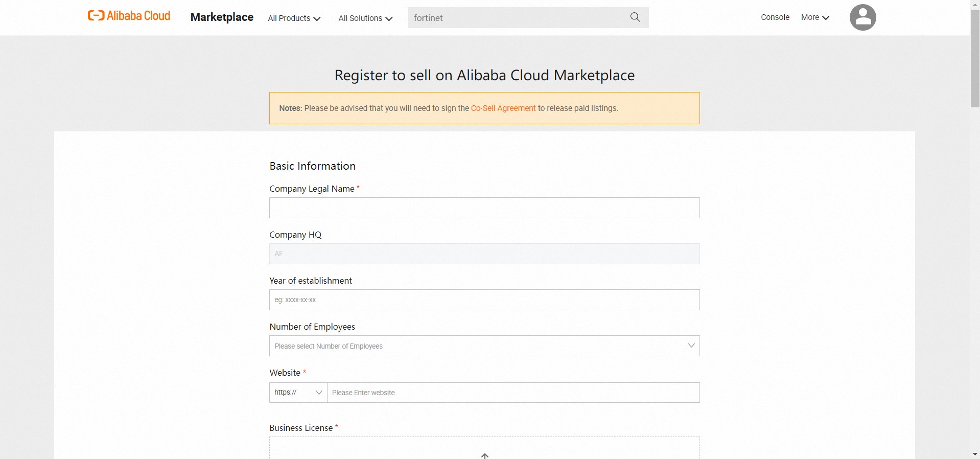980x459 pixels.
Task: Click the search magnifier icon
Action: 635,17
